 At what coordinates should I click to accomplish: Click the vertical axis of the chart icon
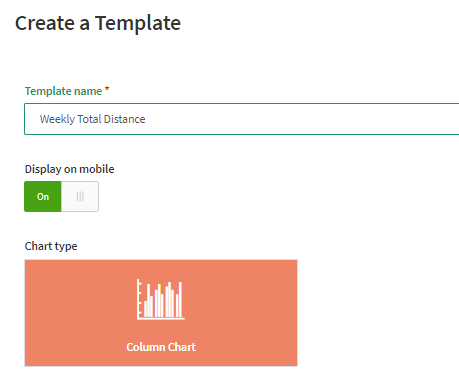(138, 299)
